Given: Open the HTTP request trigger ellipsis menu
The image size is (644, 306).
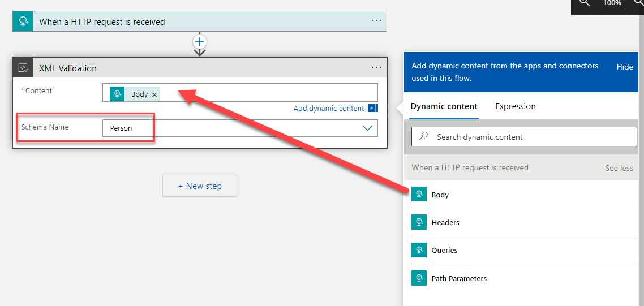Looking at the screenshot, I should click(x=377, y=20).
